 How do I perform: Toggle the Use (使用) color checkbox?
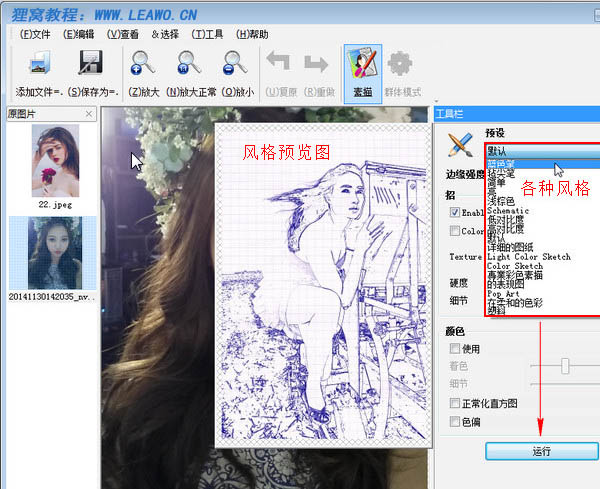click(455, 348)
